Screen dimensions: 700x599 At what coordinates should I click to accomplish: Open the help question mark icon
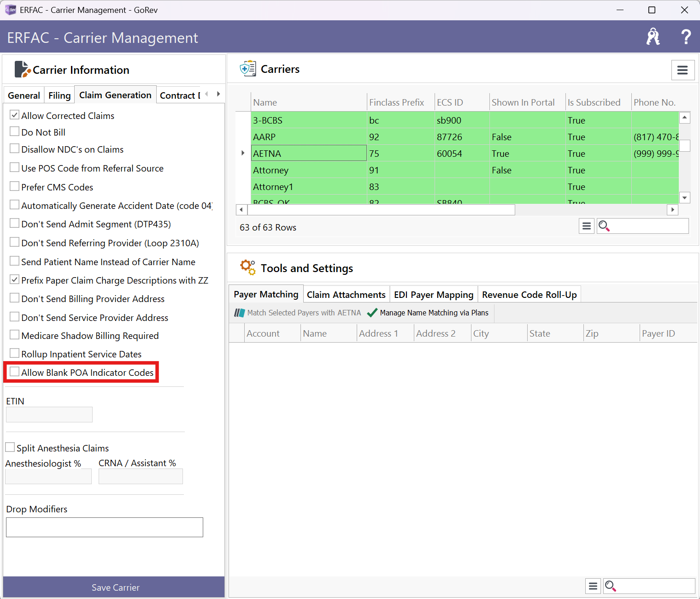(686, 37)
